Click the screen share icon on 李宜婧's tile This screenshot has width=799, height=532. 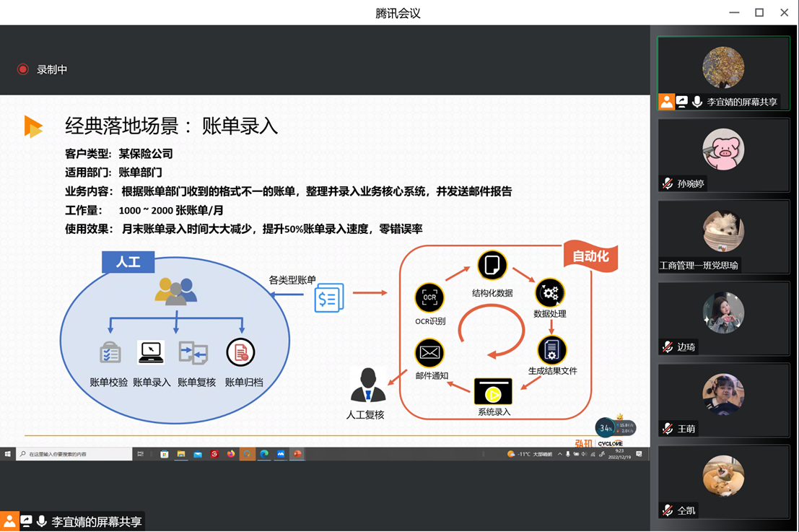(682, 102)
